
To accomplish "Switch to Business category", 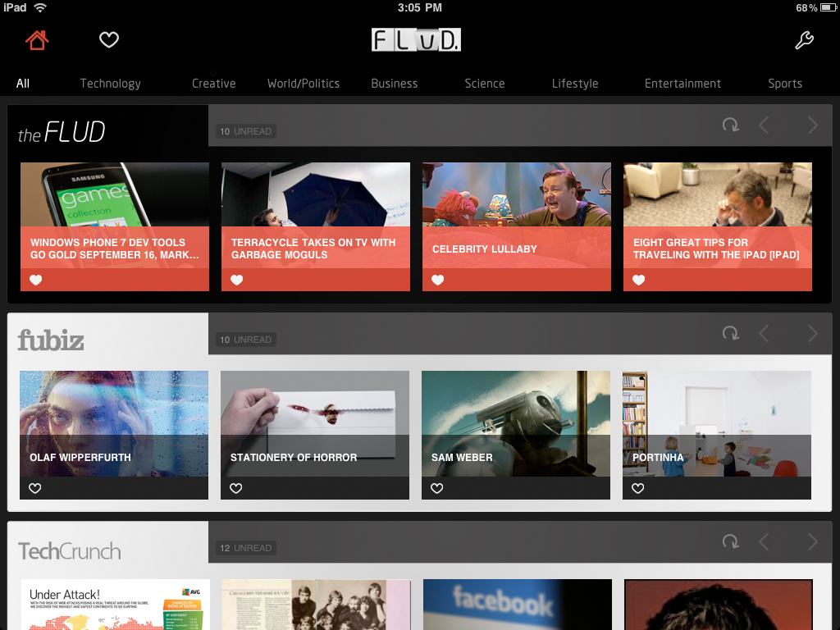I will click(395, 84).
